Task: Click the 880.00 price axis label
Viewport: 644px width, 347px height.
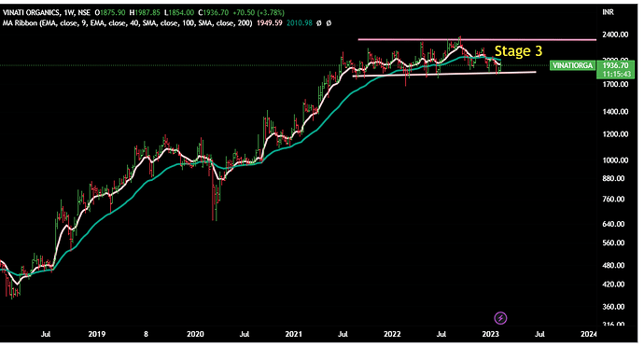Action: pyautogui.click(x=613, y=178)
